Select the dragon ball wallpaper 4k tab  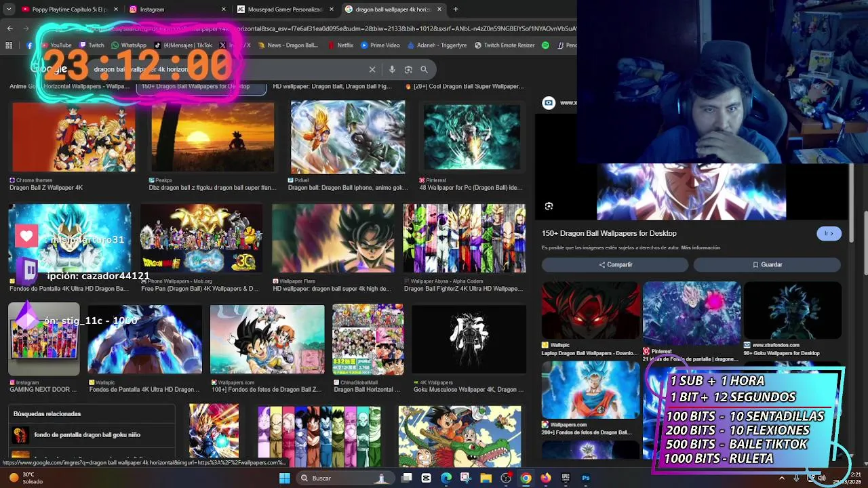pyautogui.click(x=393, y=9)
